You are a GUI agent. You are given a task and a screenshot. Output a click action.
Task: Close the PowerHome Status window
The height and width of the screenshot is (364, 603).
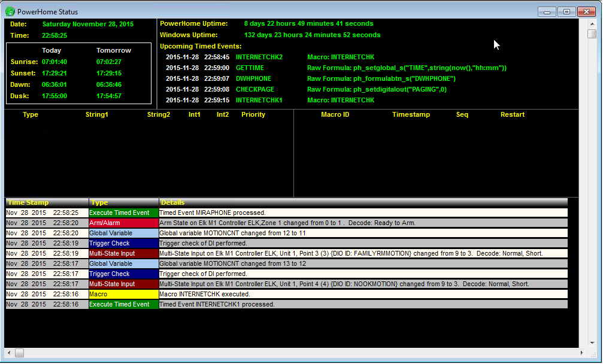point(586,12)
